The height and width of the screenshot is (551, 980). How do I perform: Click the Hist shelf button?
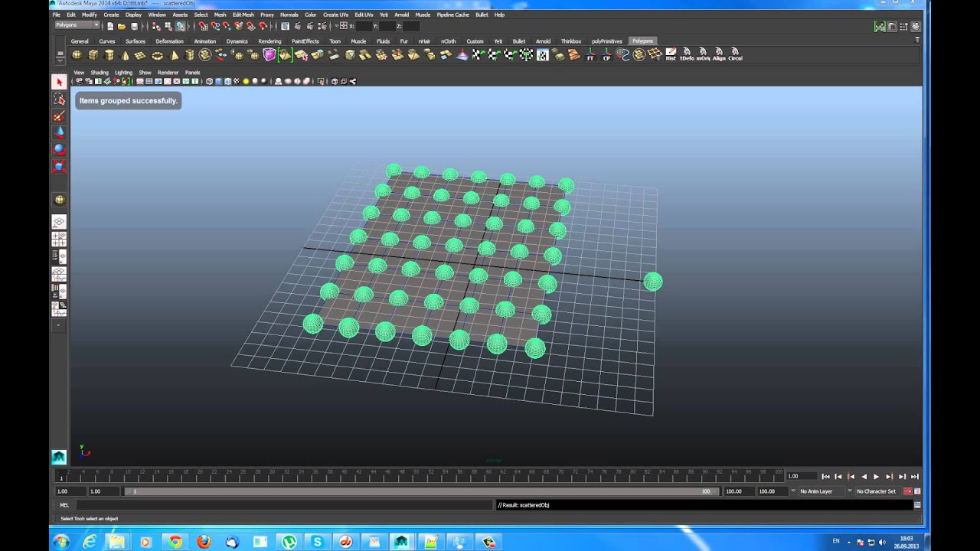(x=671, y=54)
